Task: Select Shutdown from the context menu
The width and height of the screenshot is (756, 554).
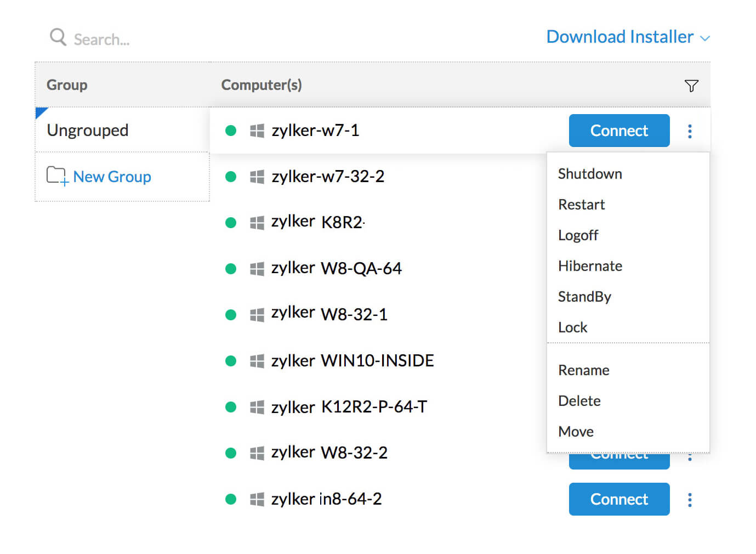Action: [x=590, y=174]
